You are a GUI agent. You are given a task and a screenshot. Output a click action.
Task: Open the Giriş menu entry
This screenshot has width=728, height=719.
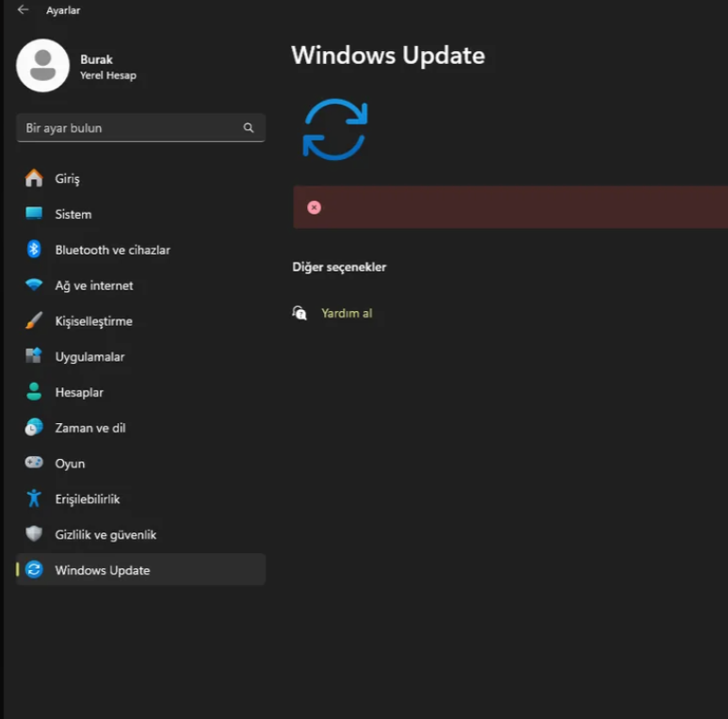[x=67, y=179]
